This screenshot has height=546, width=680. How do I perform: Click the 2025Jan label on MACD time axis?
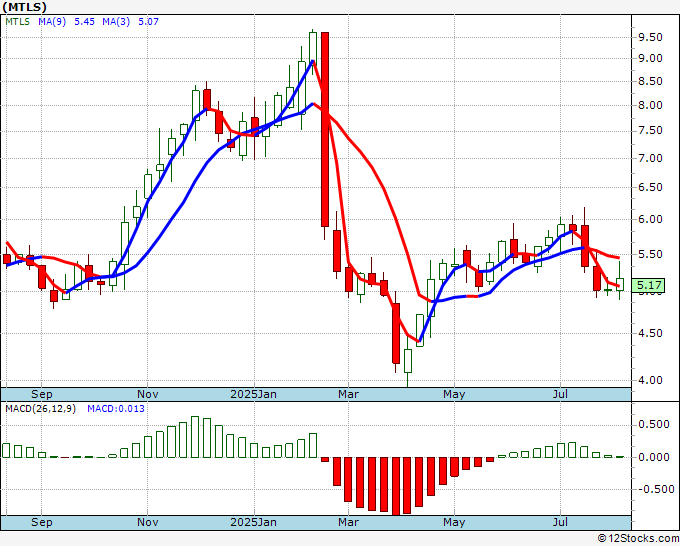coord(253,522)
